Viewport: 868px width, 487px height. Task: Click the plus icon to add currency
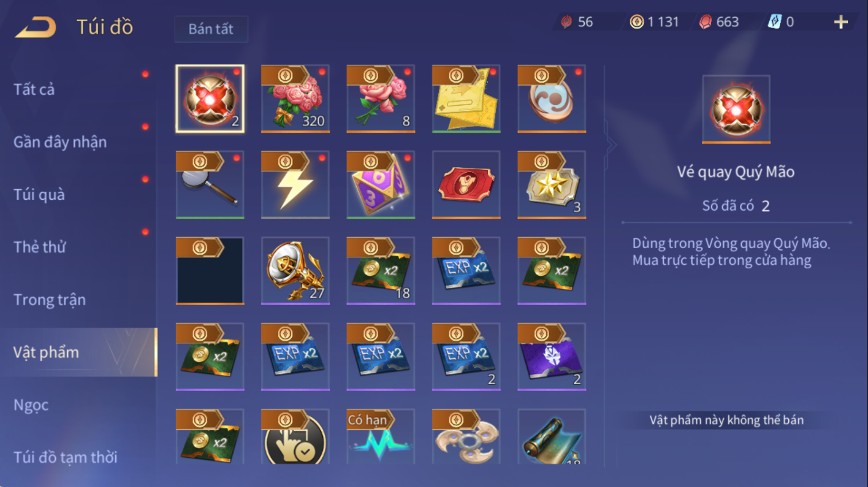click(841, 22)
